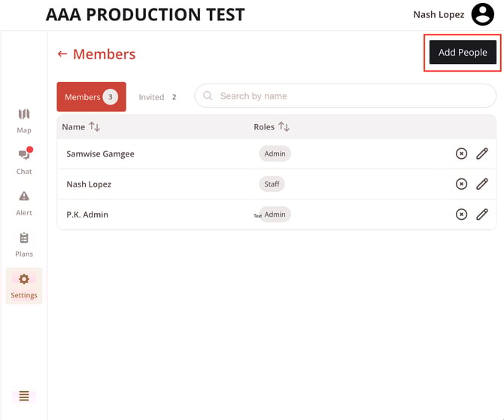Go back using the Members arrow
Viewport: 504px width, 420px height.
62,54
